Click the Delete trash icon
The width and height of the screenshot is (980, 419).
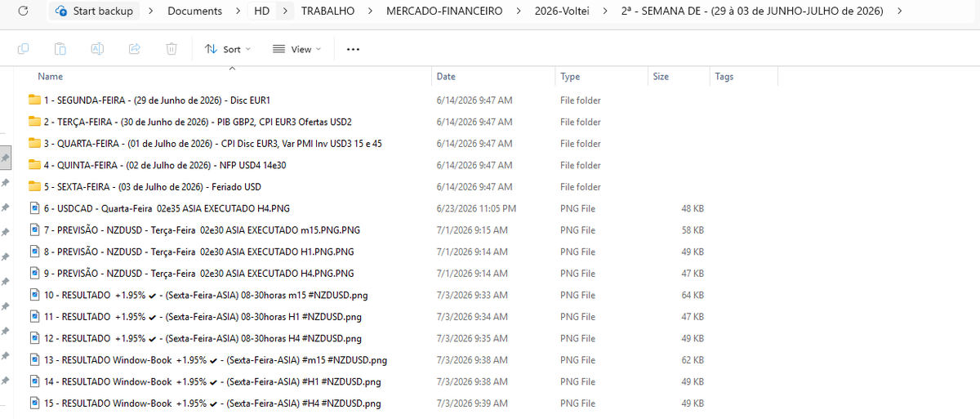(x=171, y=49)
